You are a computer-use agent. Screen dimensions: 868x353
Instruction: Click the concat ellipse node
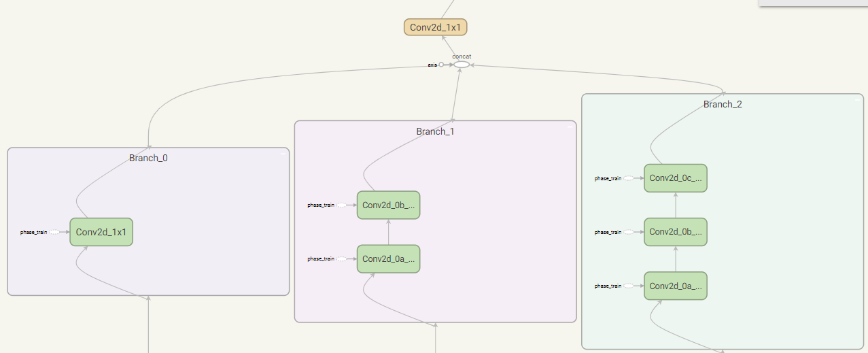tap(462, 65)
